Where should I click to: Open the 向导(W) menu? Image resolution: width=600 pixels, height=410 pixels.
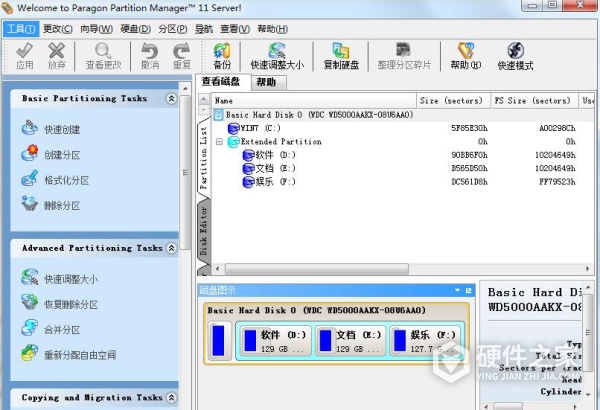point(96,29)
